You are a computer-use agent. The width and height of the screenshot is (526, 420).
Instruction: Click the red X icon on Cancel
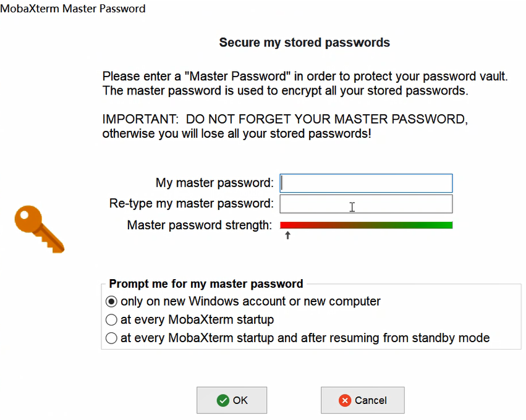coord(345,400)
